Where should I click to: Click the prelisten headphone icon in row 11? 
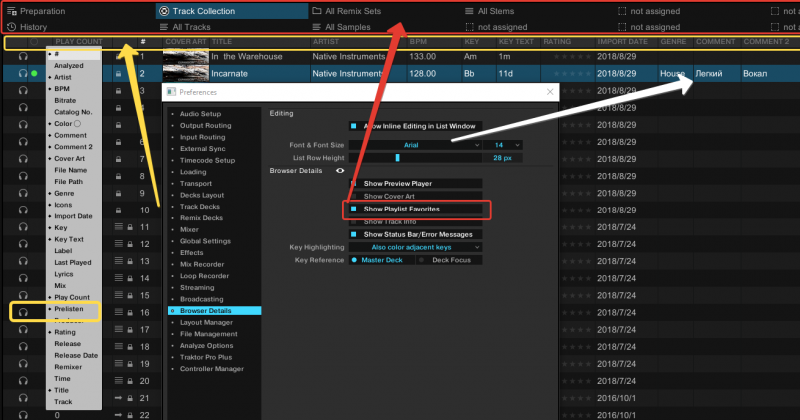(x=23, y=227)
